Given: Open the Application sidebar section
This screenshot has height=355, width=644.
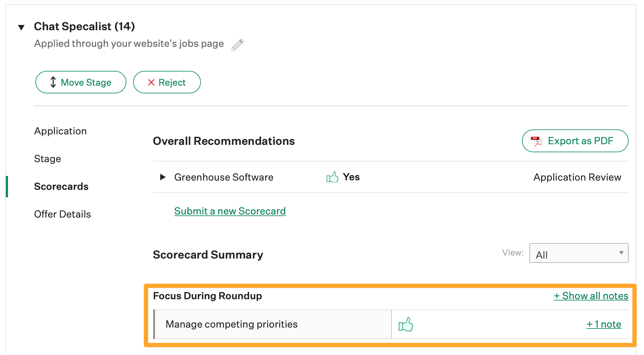Looking at the screenshot, I should point(60,131).
